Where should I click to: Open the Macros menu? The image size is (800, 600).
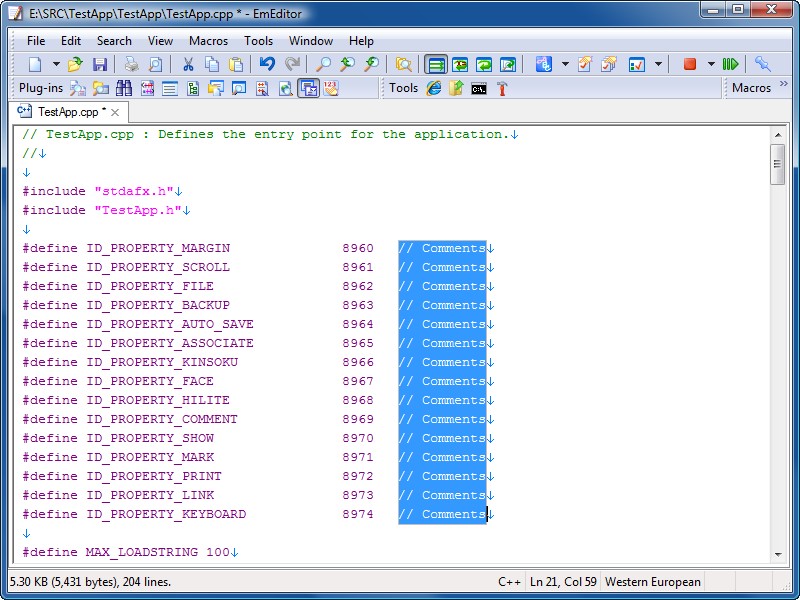tap(208, 41)
